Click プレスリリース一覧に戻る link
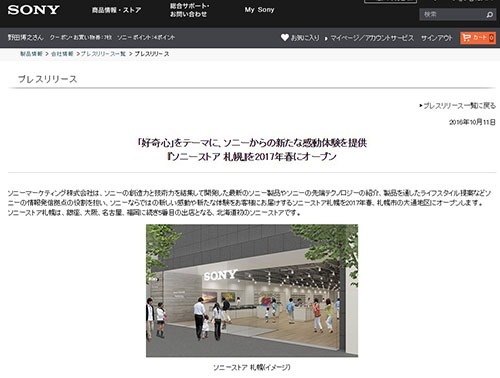 (459, 106)
